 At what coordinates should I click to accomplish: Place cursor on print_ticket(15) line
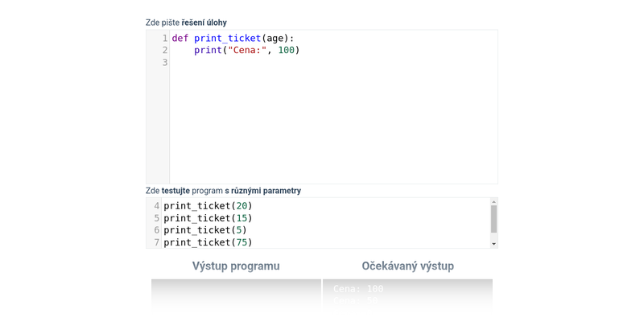click(x=208, y=218)
